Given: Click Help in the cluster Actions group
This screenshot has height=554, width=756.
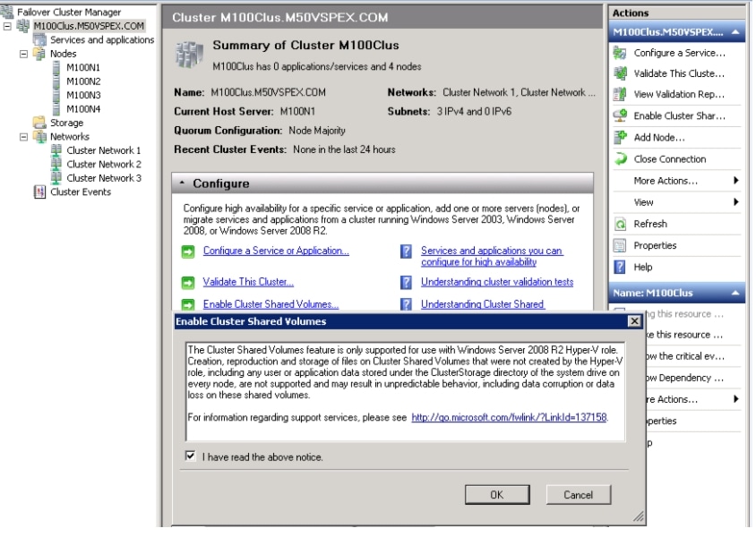Looking at the screenshot, I should pyautogui.click(x=643, y=267).
